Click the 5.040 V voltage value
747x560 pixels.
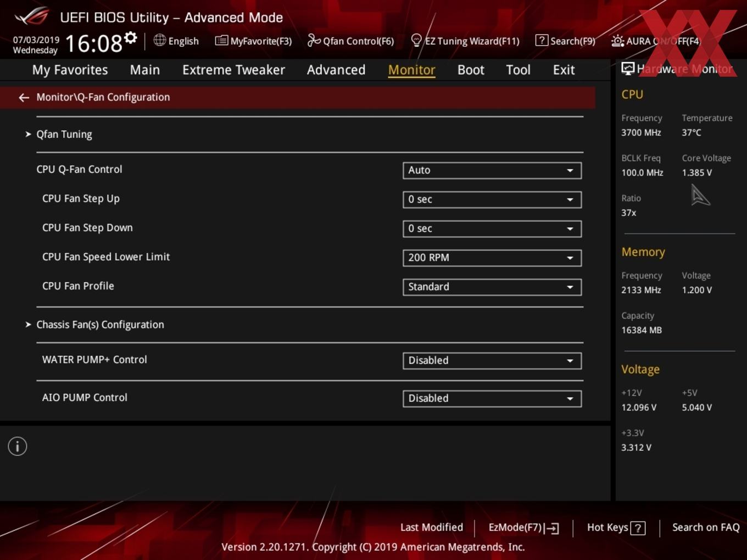coord(697,407)
